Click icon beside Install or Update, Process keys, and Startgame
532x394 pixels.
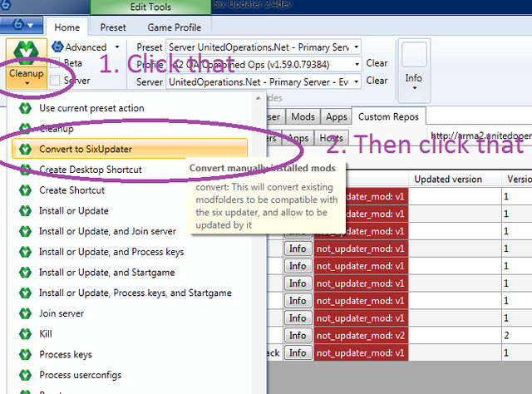[x=25, y=293]
